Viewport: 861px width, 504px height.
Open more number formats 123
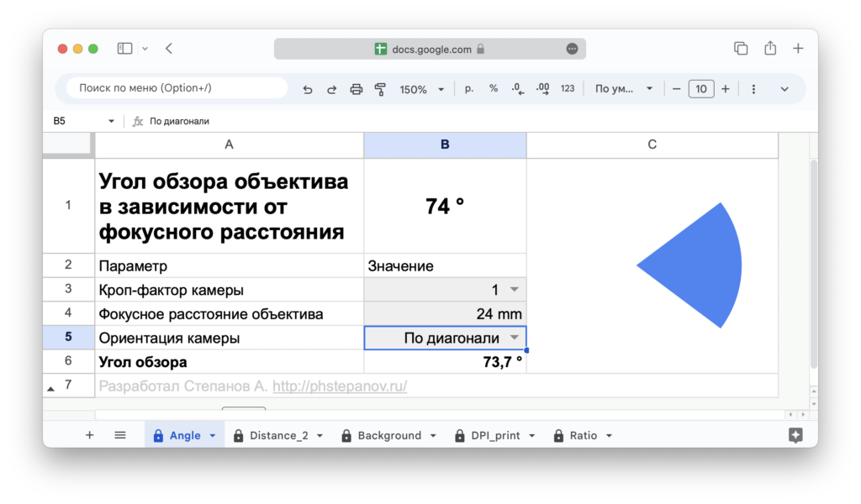tap(568, 88)
